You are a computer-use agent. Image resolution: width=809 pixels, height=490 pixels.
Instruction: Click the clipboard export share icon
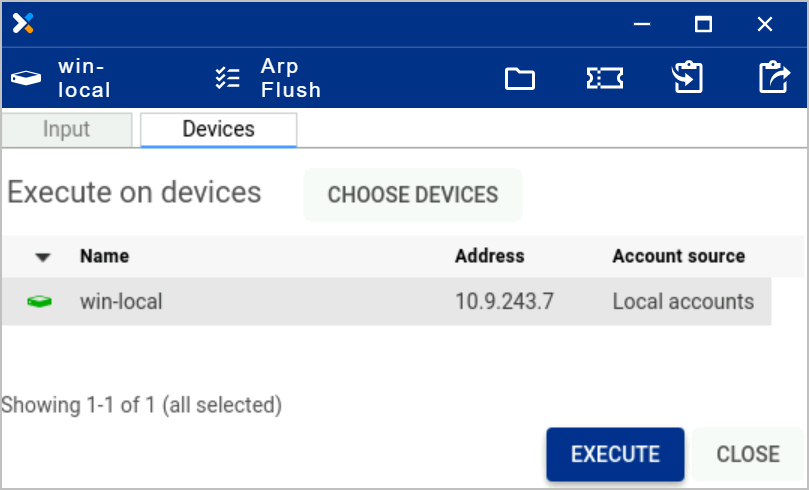coord(774,77)
